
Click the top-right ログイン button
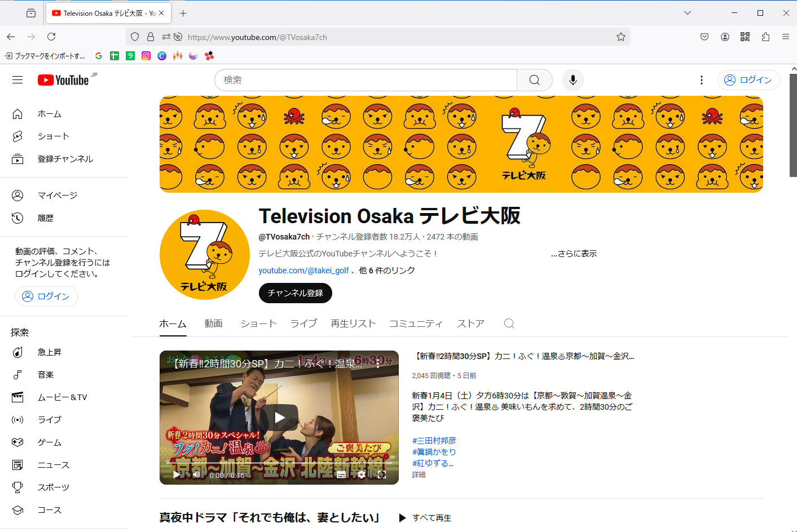tap(748, 80)
